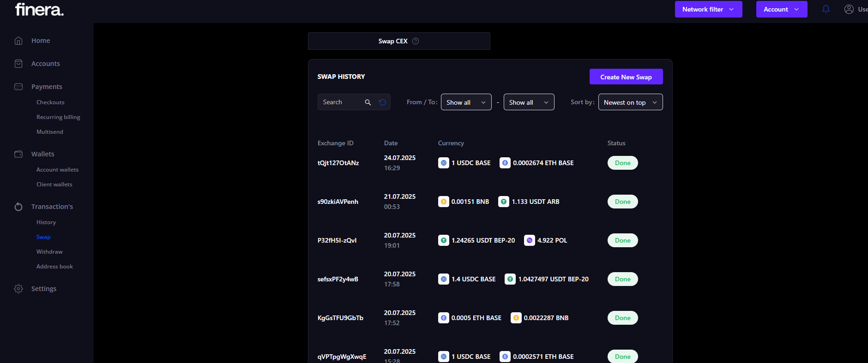The image size is (868, 363).
Task: Click the Accounts bag icon
Action: 18,64
